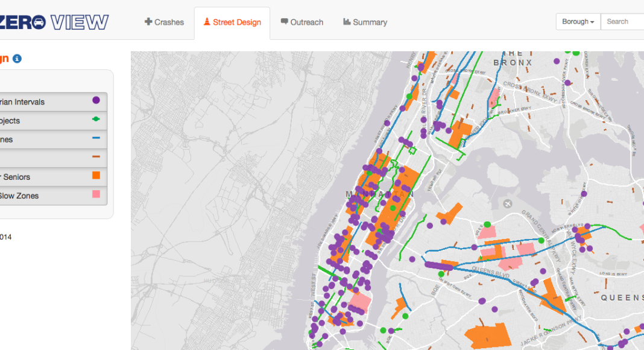Viewport: 644px width, 350px height.
Task: Click the pink slow zone area in the Bronx
Action: pyautogui.click(x=494, y=97)
